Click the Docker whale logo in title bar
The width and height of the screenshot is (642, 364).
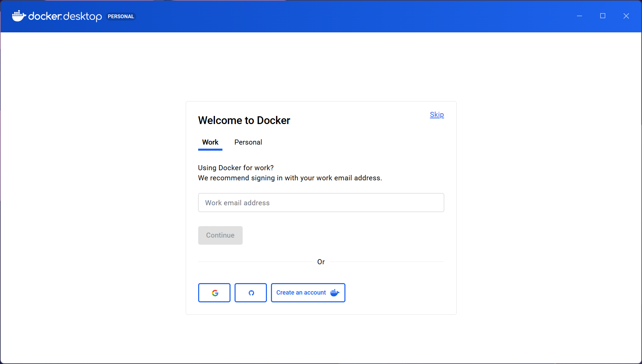[19, 16]
